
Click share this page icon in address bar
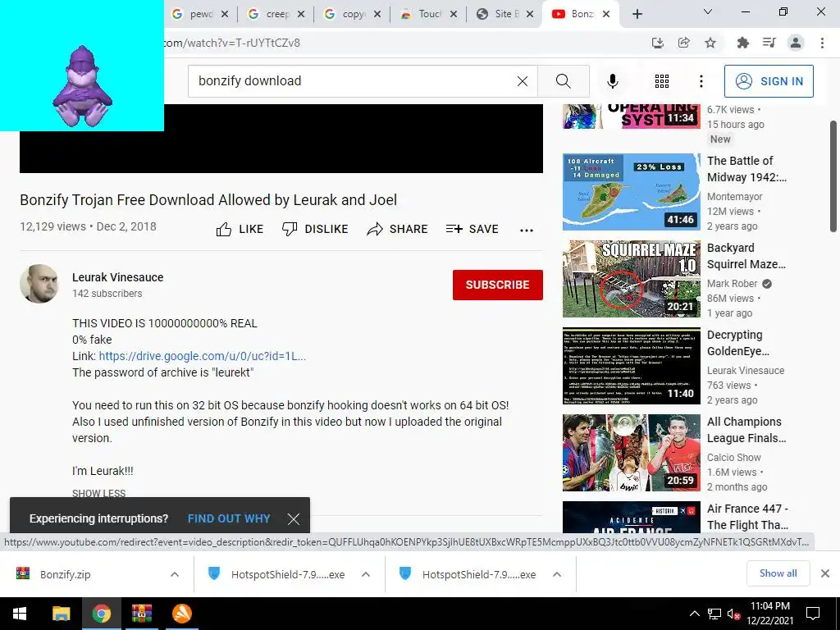pyautogui.click(x=683, y=43)
